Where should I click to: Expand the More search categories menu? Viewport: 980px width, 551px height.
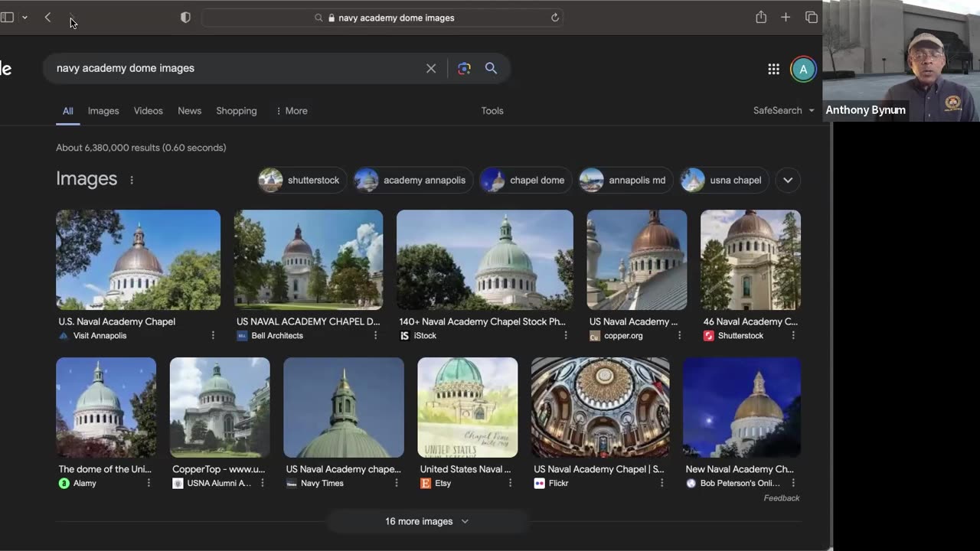coord(292,111)
